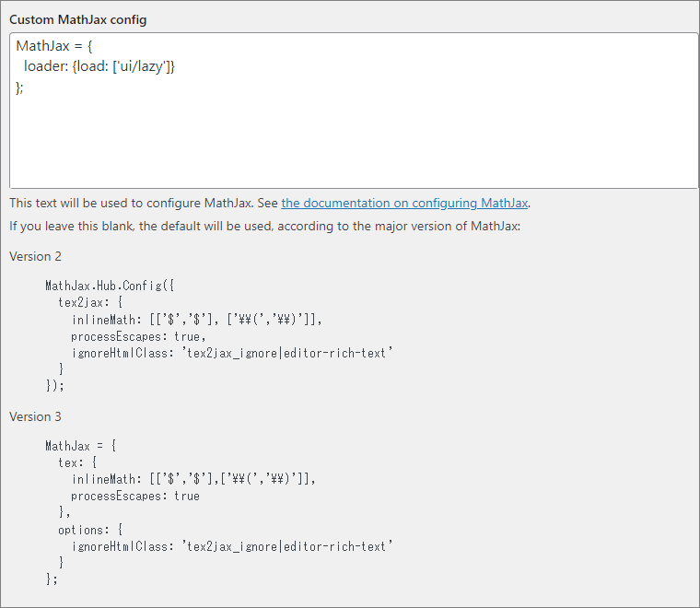Click the ignoreHtmlClass line in Version 3 code
Image resolution: width=700 pixels, height=608 pixels.
pyautogui.click(x=232, y=546)
